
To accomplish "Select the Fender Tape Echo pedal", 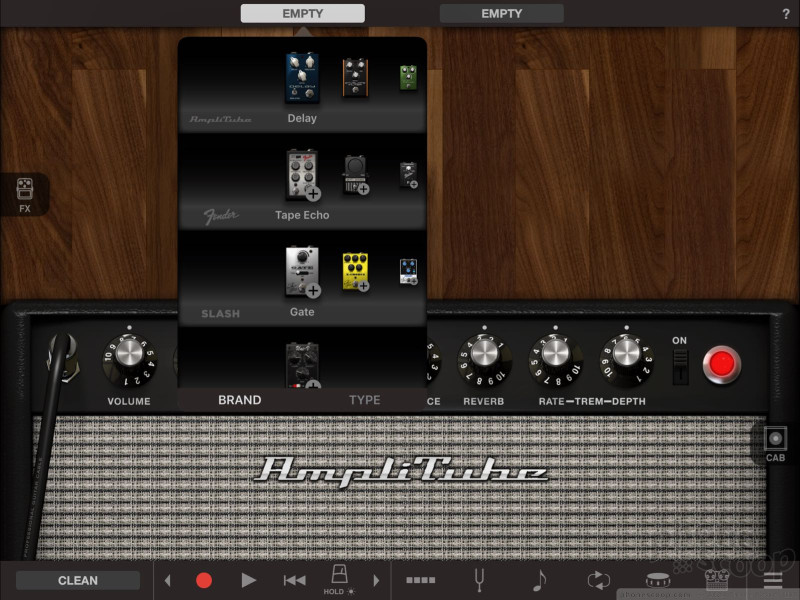I will [x=302, y=174].
